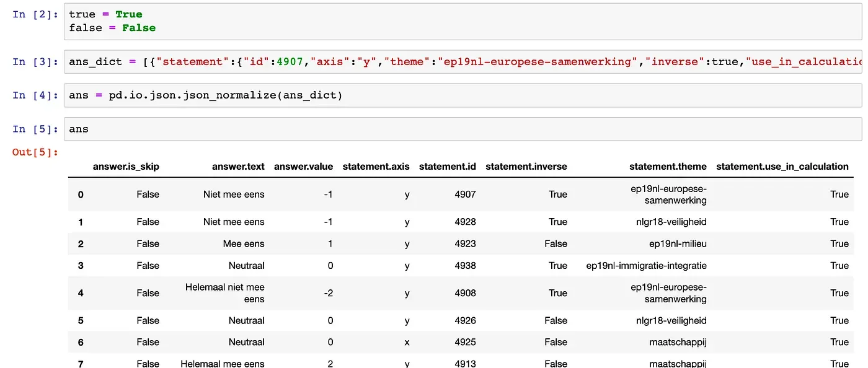This screenshot has height=368, width=868.
Task: Click 'nlgr18-veiligheid' theme in row 5
Action: [671, 320]
